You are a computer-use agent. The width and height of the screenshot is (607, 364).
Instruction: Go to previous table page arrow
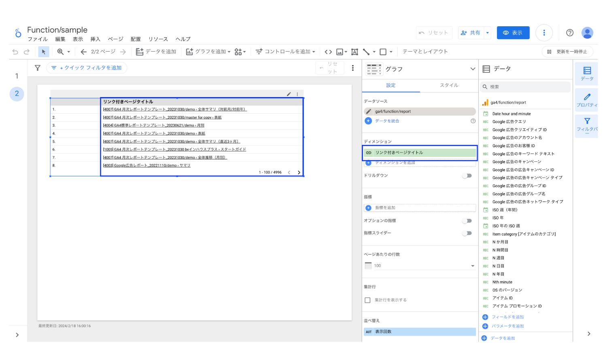pos(289,172)
